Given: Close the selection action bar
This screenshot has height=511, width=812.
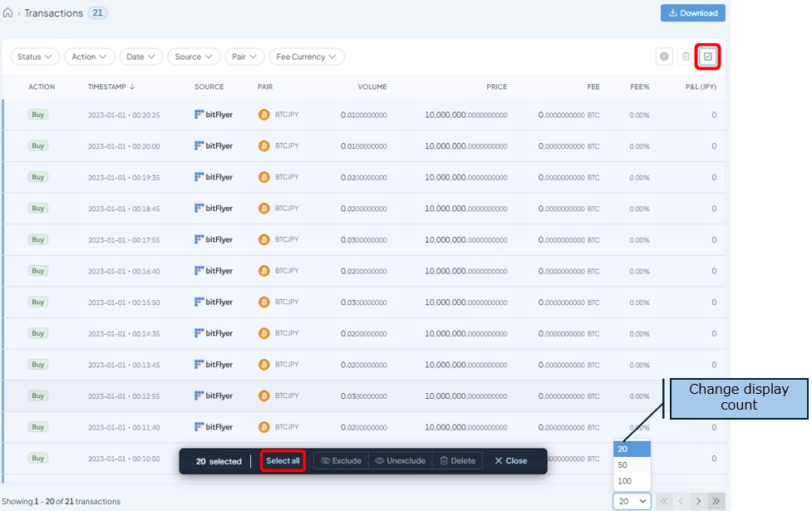Looking at the screenshot, I should point(510,461).
